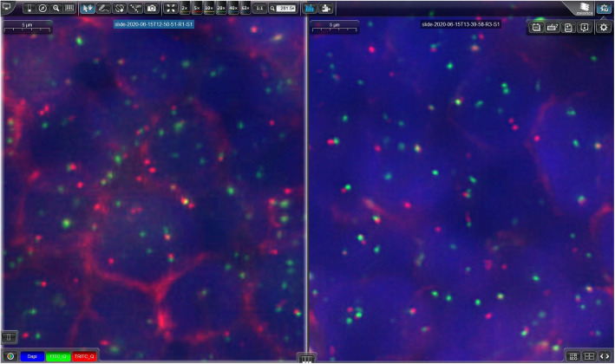The image size is (615, 364).
Task: Click the keyboard shortcuts icon
Action: (x=553, y=27)
